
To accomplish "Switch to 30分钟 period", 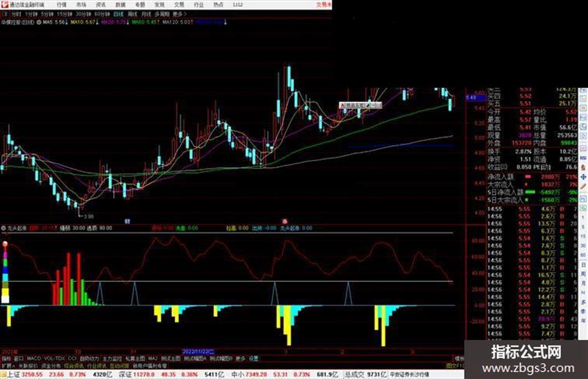I will point(83,14).
